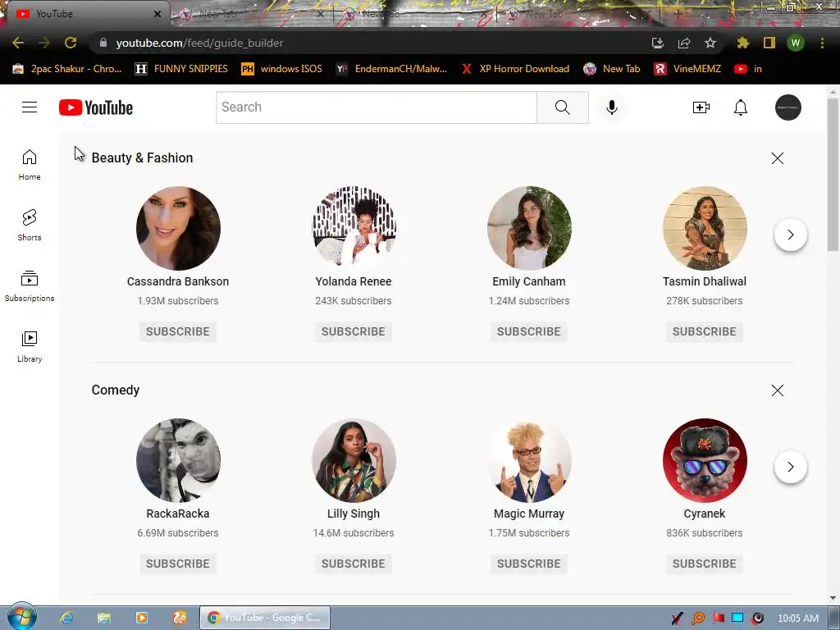Bookmark this page with star icon
Screen dimensions: 840x630
click(710, 43)
